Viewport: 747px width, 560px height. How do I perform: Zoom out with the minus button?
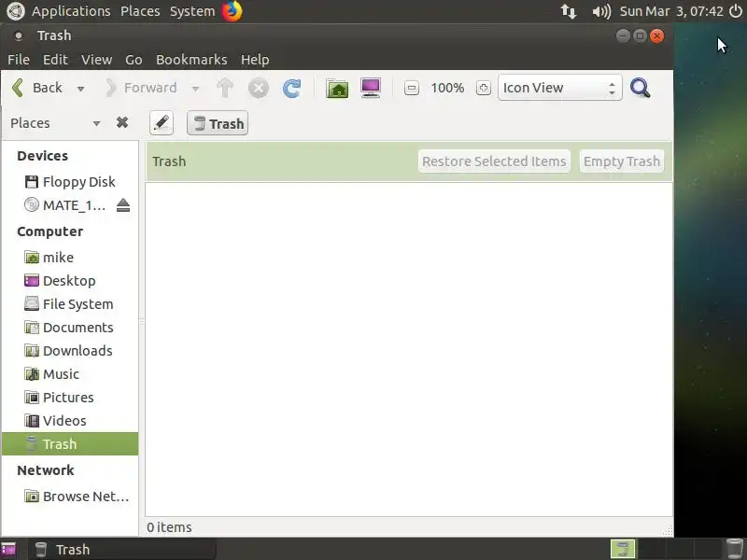click(412, 88)
